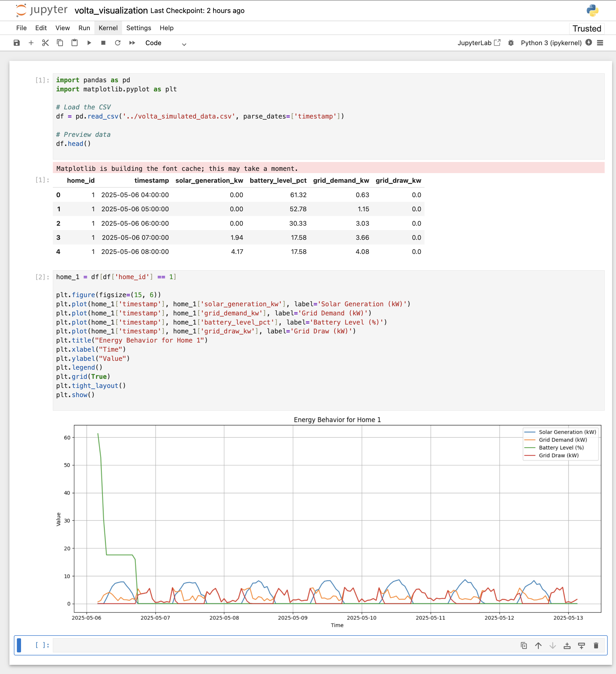Click x-axis tick label 2025-05-09
This screenshot has height=674, width=616.
[x=293, y=618]
